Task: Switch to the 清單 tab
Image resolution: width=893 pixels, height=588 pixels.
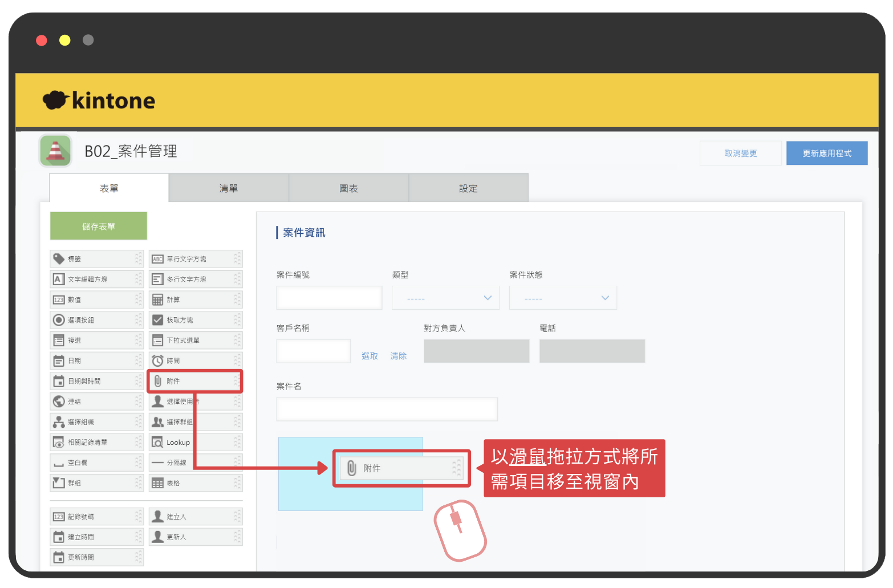Action: pos(229,188)
